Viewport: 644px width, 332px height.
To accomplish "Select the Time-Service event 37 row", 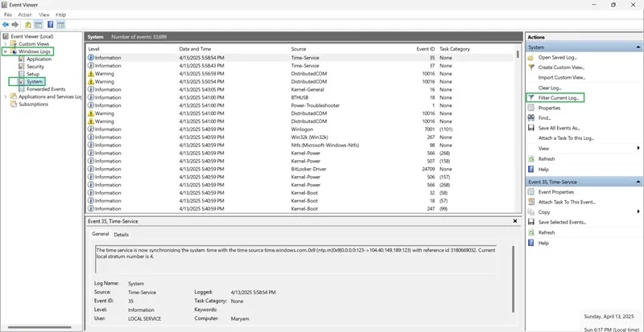I will [299, 66].
